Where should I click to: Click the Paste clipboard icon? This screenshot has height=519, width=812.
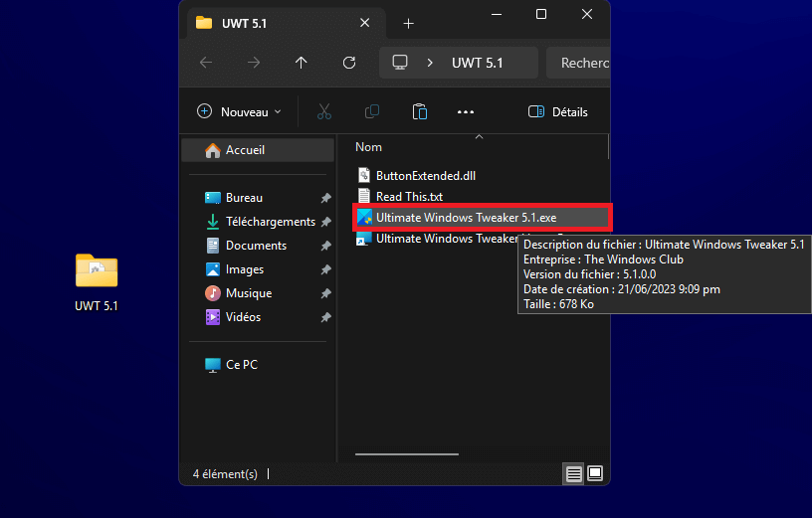420,111
